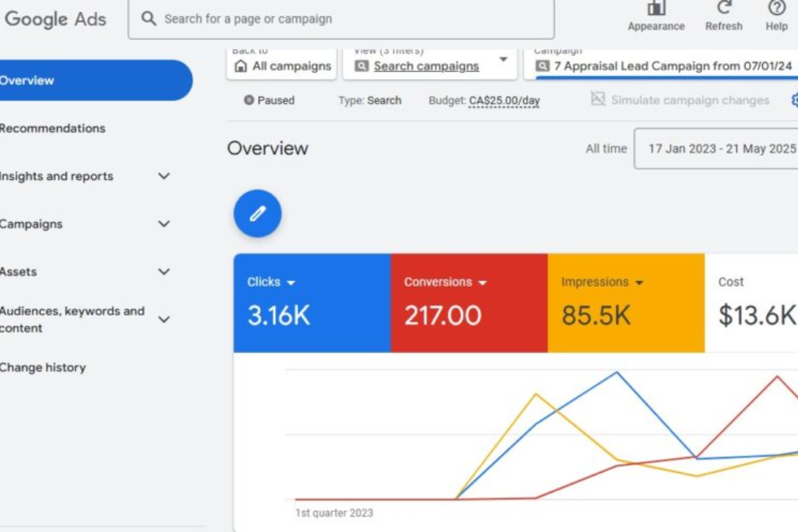798x532 pixels.
Task: Edit the CA$25.00/day budget
Action: tap(504, 100)
